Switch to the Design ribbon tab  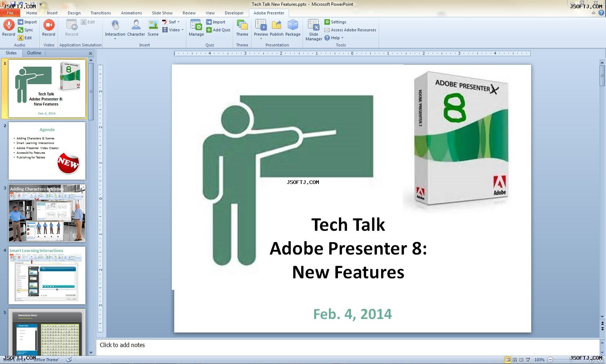tap(74, 13)
